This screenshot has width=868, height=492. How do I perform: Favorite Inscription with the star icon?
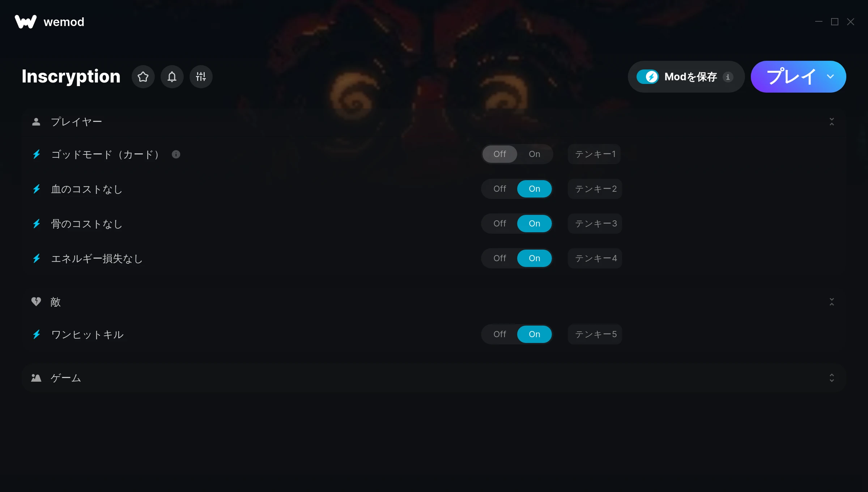pyautogui.click(x=143, y=77)
